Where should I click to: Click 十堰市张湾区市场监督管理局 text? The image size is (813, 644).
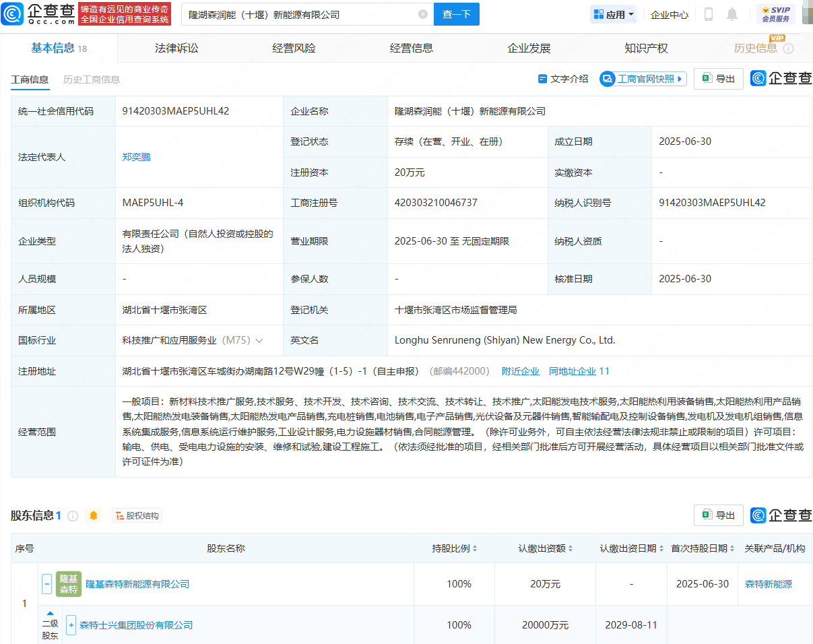455,310
